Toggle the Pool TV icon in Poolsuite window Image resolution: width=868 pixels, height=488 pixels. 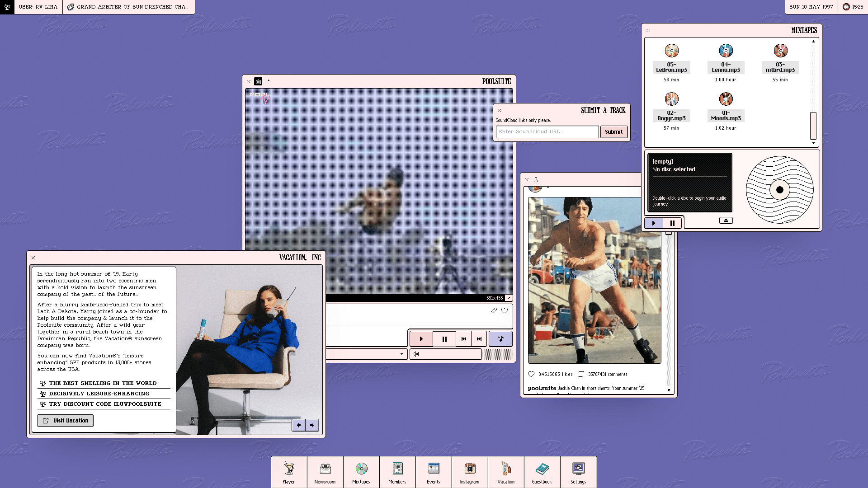258,81
